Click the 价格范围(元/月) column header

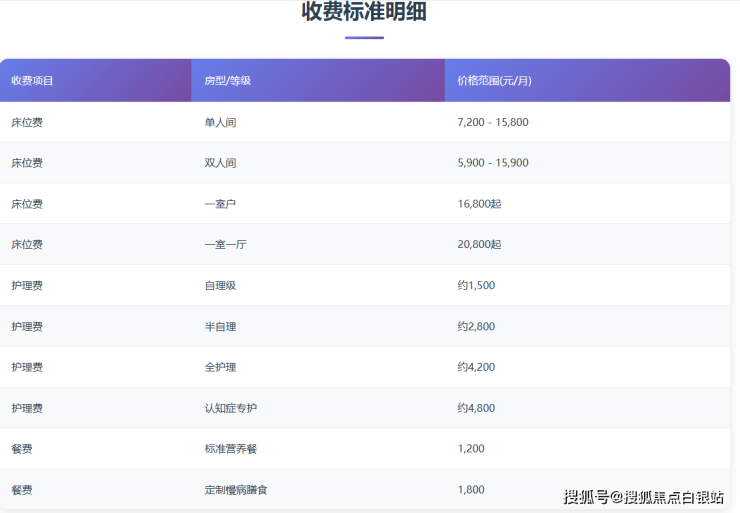[x=493, y=80]
